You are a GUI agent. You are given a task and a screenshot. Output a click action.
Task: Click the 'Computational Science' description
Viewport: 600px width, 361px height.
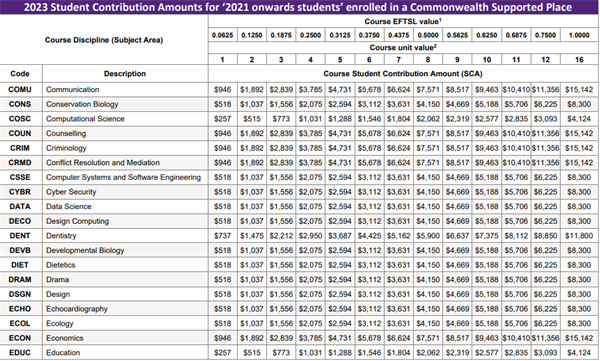[x=85, y=119]
